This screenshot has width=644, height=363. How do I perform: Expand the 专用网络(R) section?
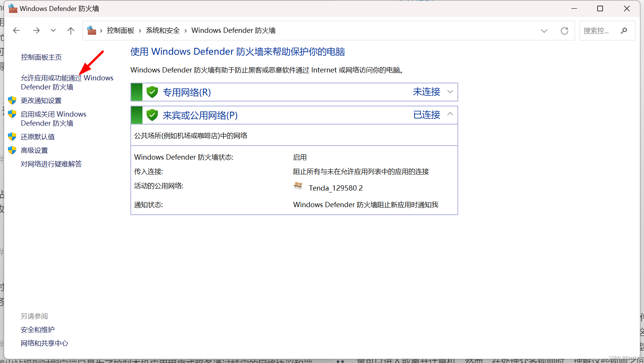tap(450, 92)
